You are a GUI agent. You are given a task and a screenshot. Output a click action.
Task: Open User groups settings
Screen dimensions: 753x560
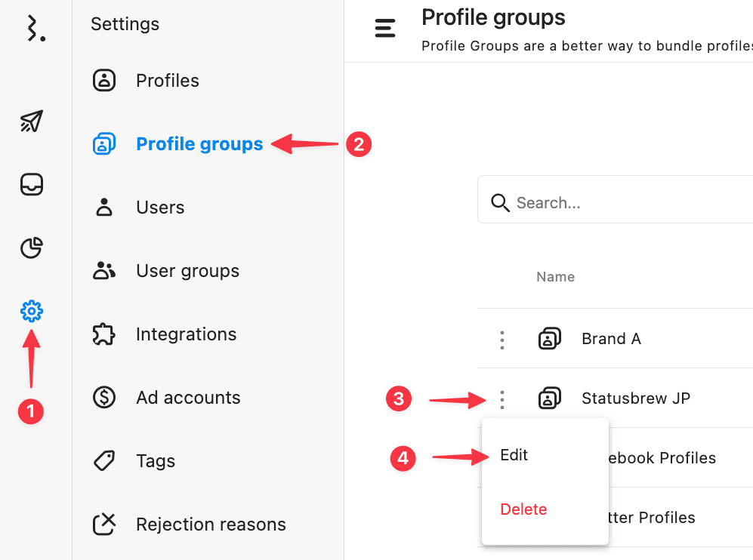188,271
